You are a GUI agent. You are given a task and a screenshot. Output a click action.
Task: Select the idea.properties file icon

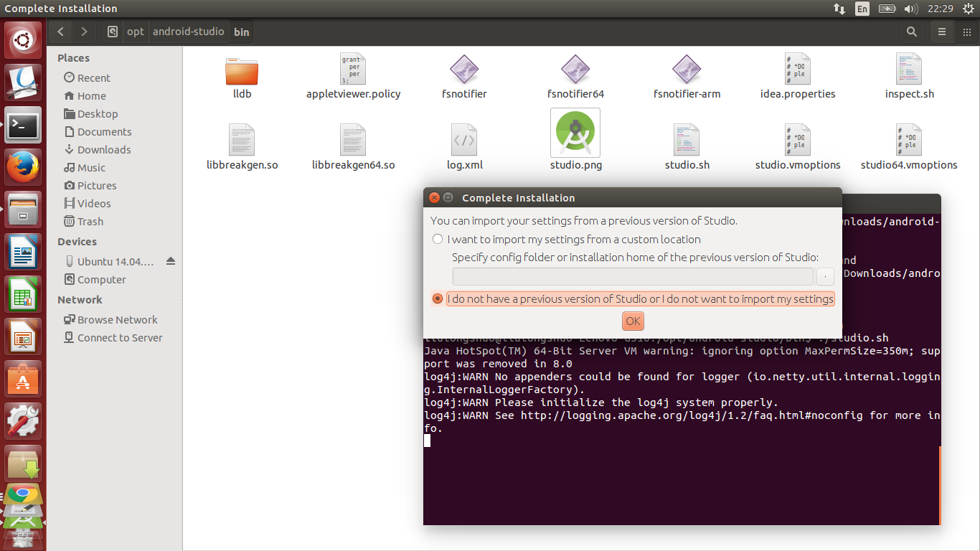pos(798,70)
